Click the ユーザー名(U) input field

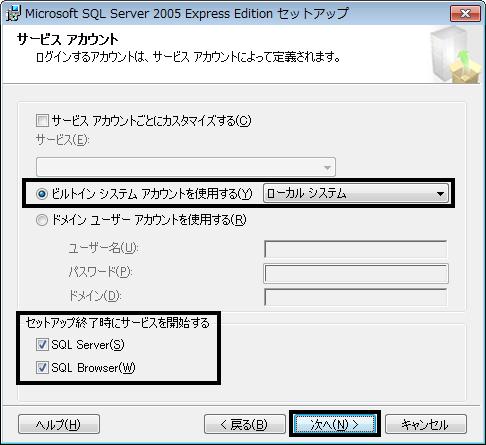coord(356,249)
